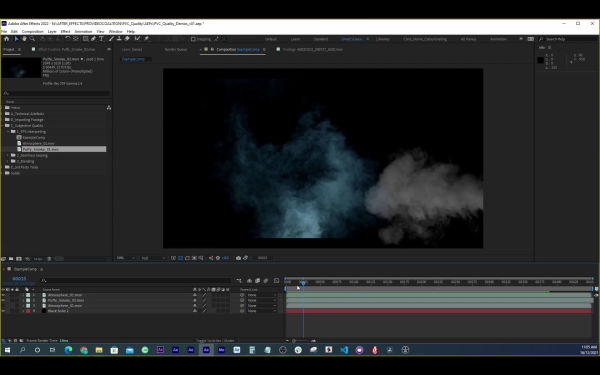Viewport: 600px width, 375px height.
Task: Open the Composition menu
Action: [33, 31]
